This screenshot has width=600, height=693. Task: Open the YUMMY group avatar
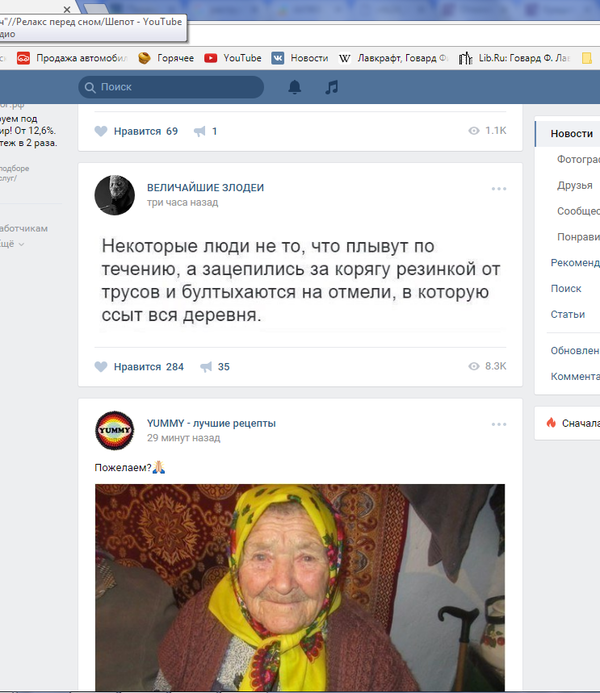point(114,430)
